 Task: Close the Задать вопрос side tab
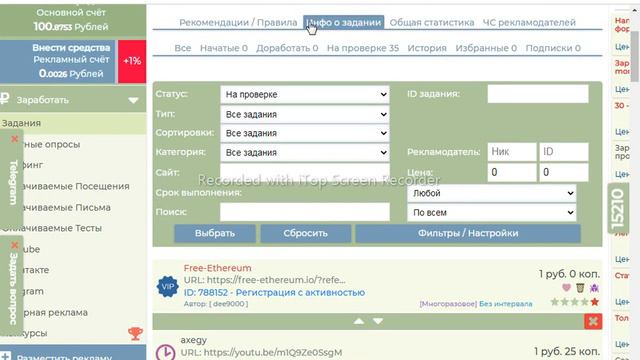pyautogui.click(x=15, y=245)
